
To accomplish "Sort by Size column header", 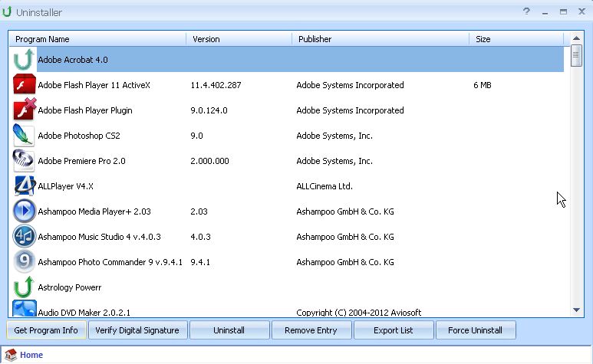I will tap(516, 39).
